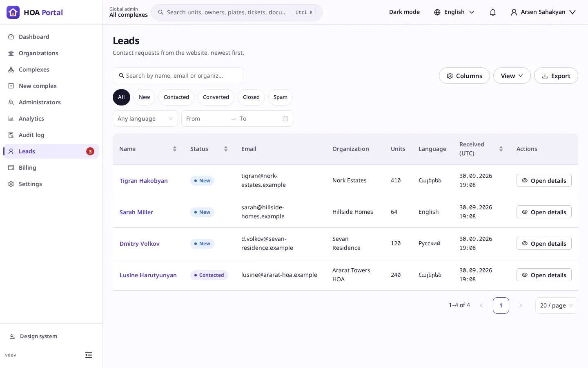Go to New complex page
Screen dimensions: 588x368
(x=51, y=86)
